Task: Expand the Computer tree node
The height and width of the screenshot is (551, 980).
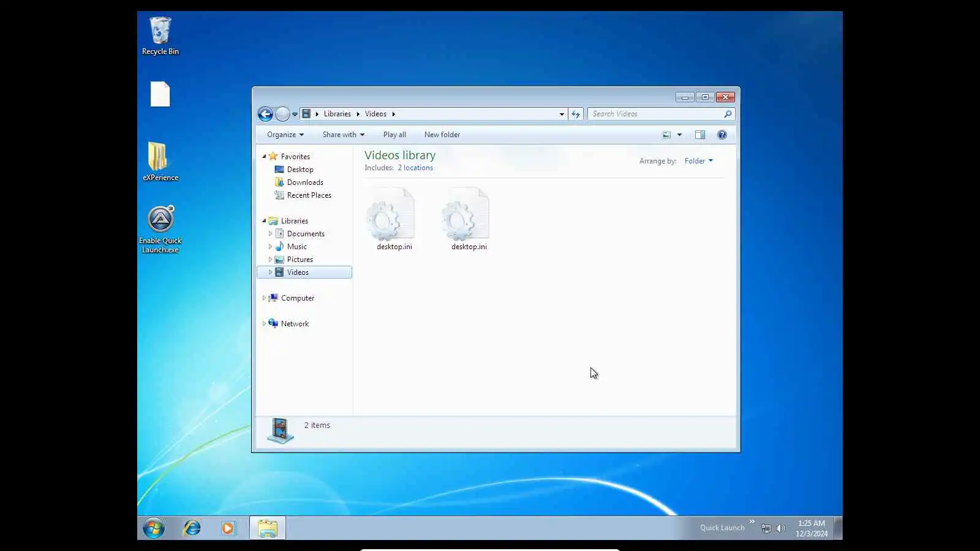Action: tap(264, 298)
